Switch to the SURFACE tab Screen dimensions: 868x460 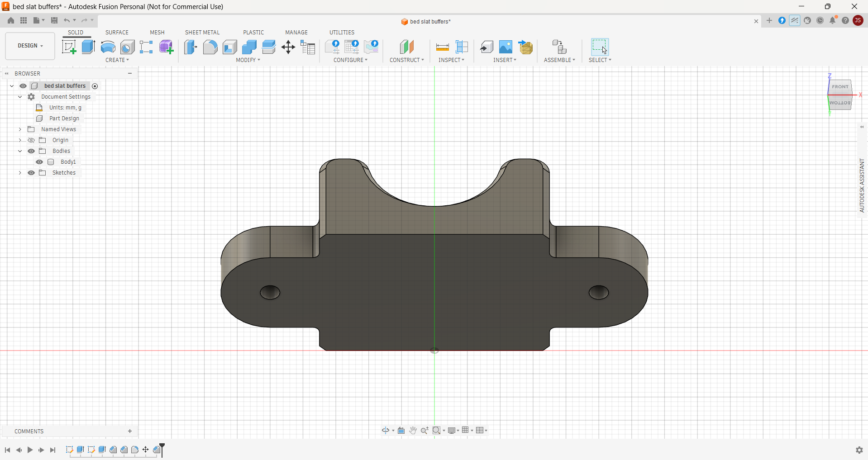[x=117, y=33]
